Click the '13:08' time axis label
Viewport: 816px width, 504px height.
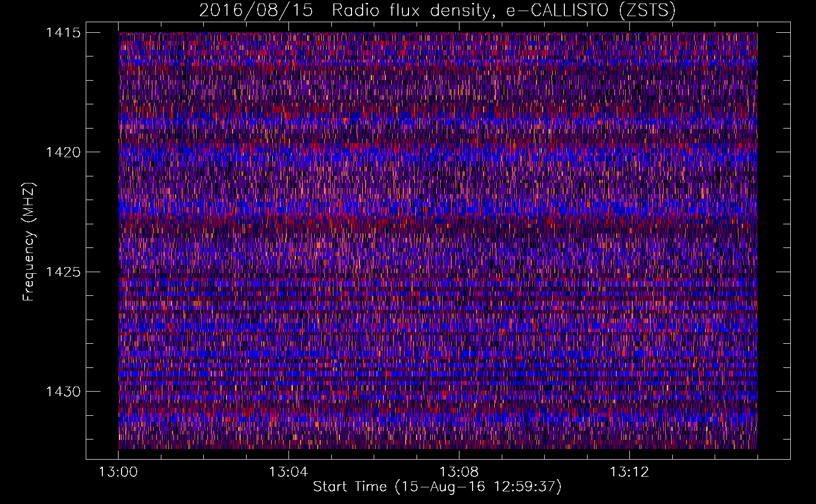(459, 472)
